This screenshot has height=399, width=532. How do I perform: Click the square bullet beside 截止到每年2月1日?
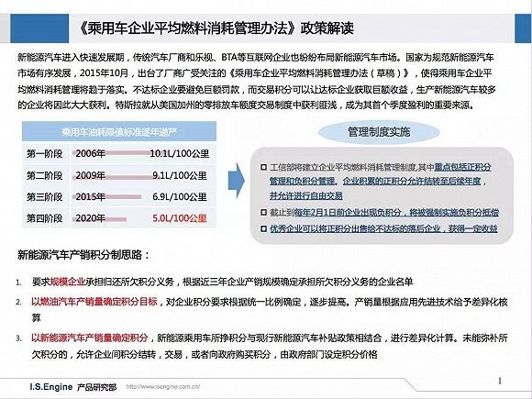[263, 213]
